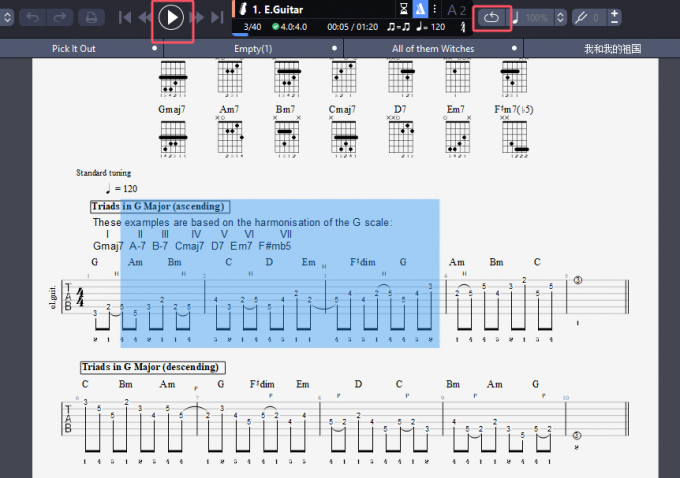The height and width of the screenshot is (478, 680).
Task: Click the print icon
Action: [90, 17]
